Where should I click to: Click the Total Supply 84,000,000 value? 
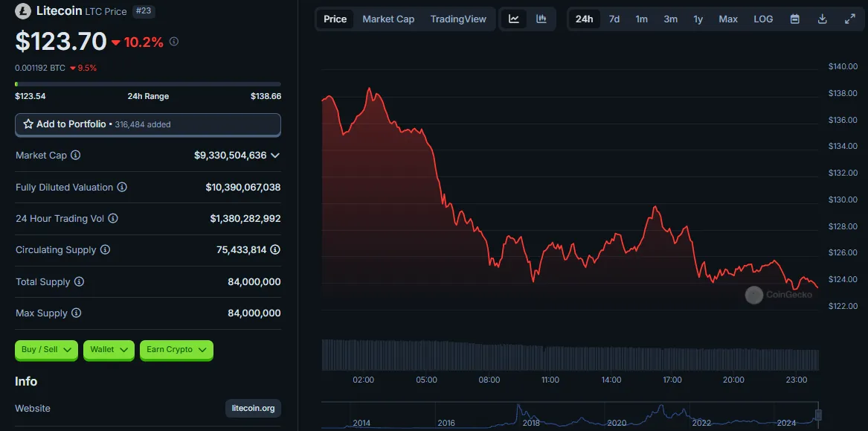tap(254, 282)
